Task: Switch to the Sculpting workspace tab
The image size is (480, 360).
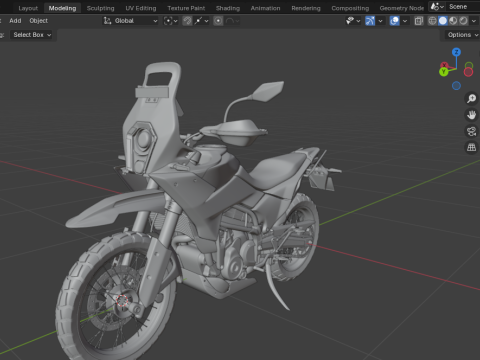Action: click(100, 8)
